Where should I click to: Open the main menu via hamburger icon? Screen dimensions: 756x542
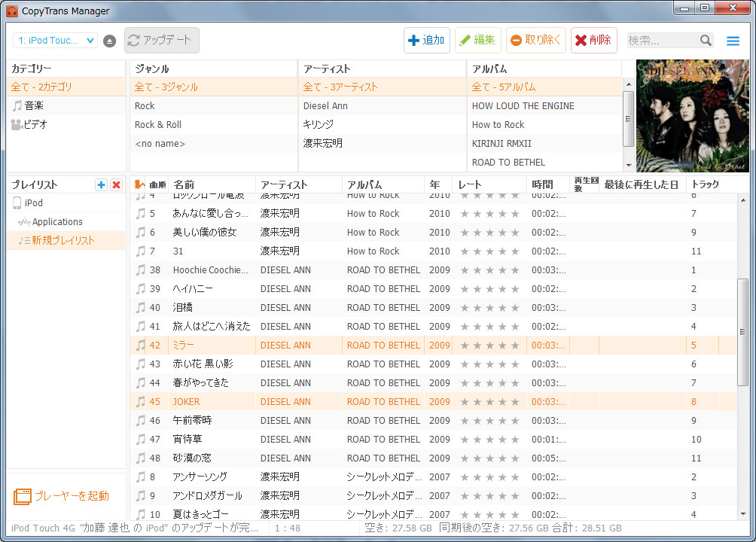click(x=733, y=41)
